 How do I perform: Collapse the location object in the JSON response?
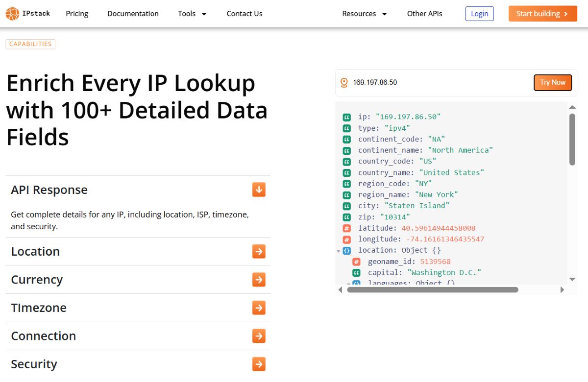tap(339, 250)
